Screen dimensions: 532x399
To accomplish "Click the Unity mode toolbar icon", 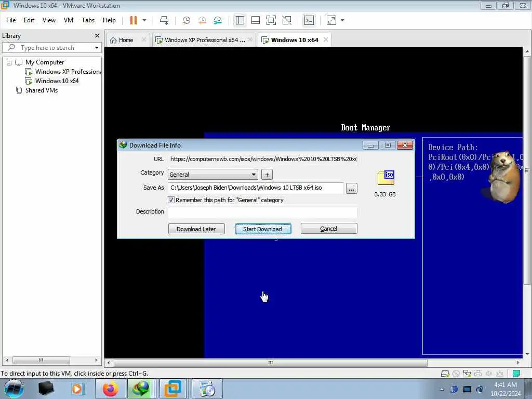I will 287,20.
